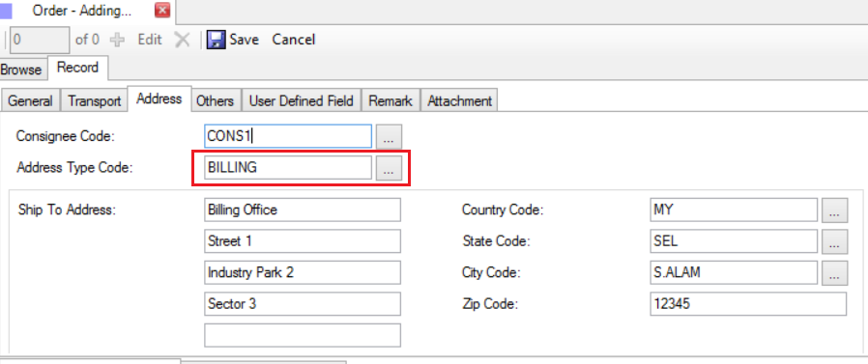Select the Address tab
This screenshot has width=868, height=364.
coord(159,99)
